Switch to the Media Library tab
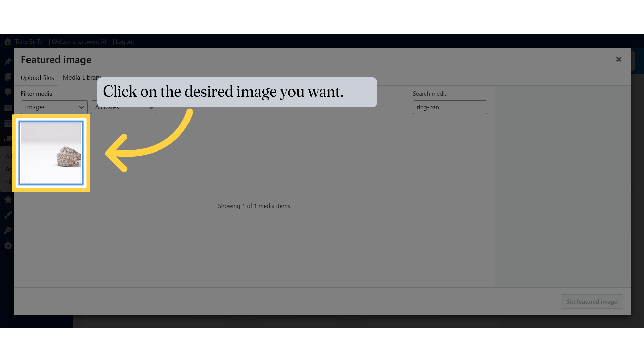This screenshot has width=644, height=362. coord(82,77)
